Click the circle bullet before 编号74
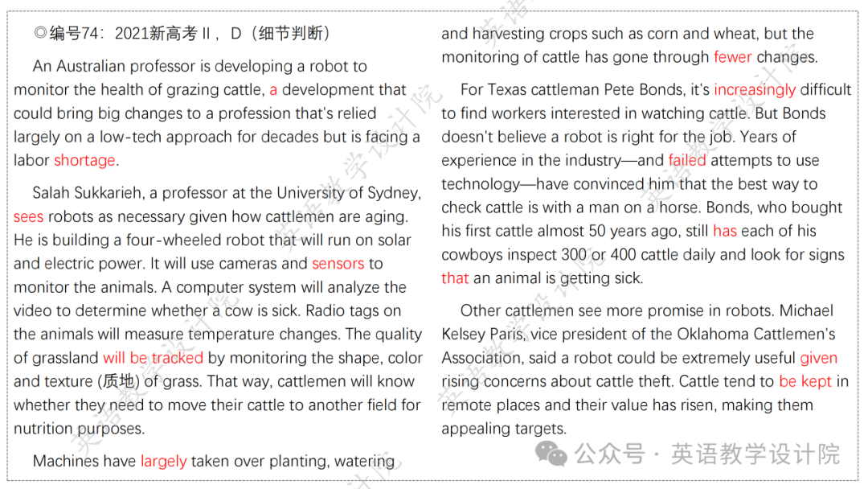 pos(40,33)
